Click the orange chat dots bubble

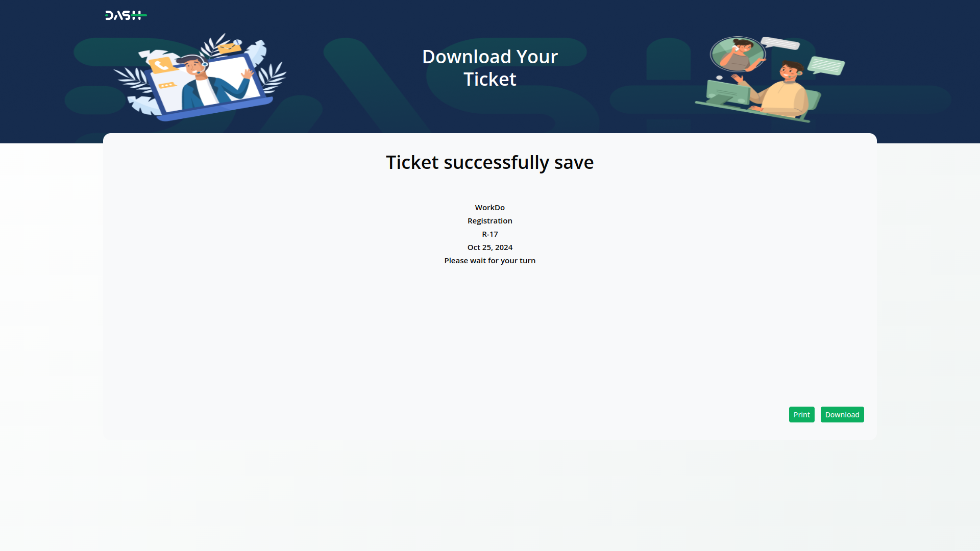point(166,85)
